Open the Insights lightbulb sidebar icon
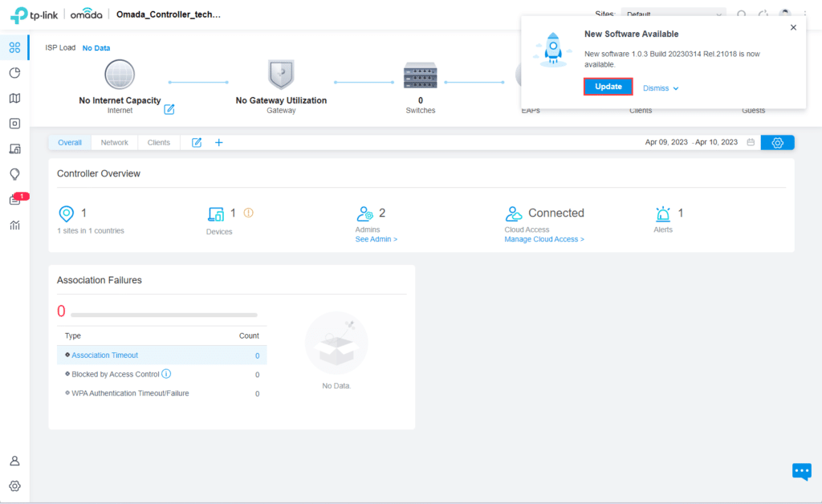The image size is (822, 504). click(x=14, y=174)
